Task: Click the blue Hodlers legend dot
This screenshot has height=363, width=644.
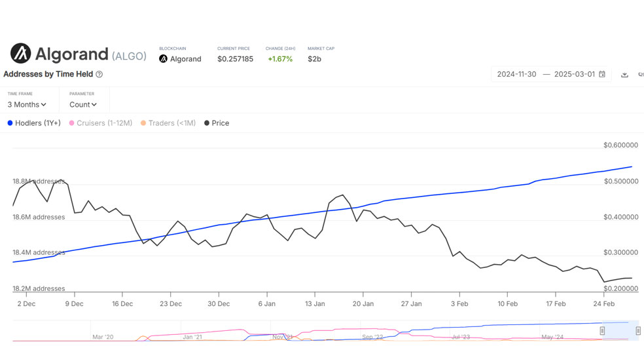Action: pyautogui.click(x=10, y=123)
